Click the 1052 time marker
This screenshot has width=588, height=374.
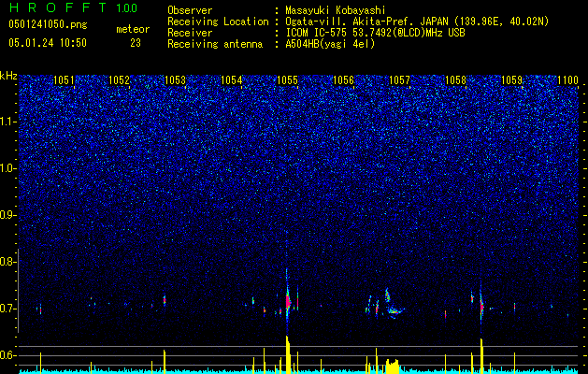coord(119,79)
